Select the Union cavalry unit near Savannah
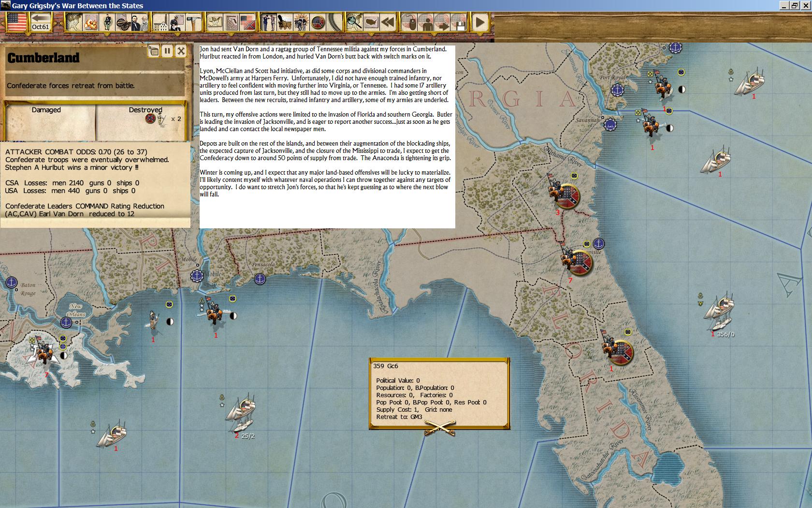This screenshot has width=812, height=508. (x=650, y=123)
